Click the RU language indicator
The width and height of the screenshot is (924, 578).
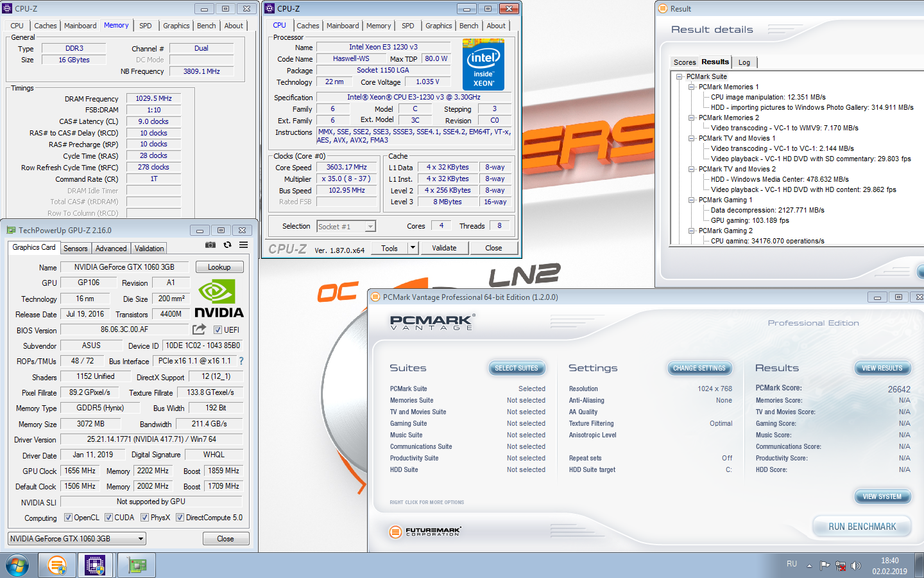click(x=792, y=564)
